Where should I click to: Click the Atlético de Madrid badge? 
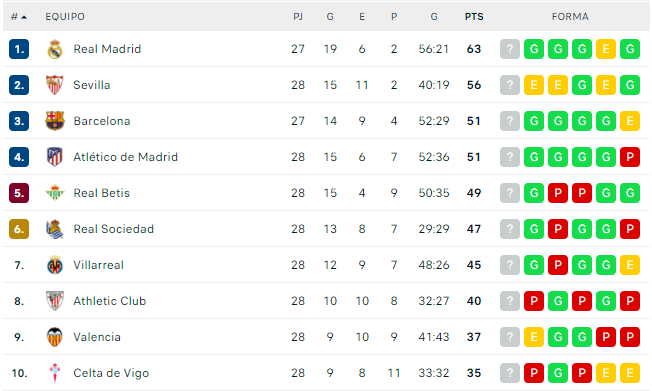(x=54, y=157)
